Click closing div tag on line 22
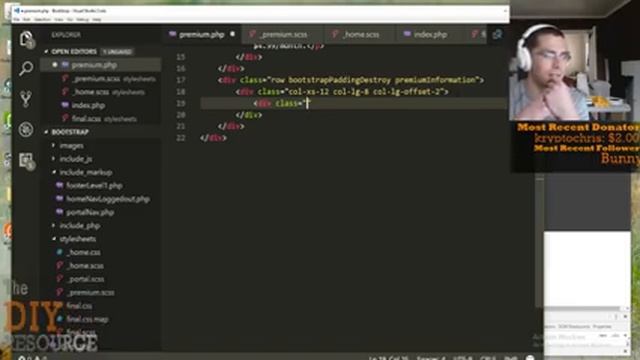The height and width of the screenshot is (360, 640). (213, 138)
